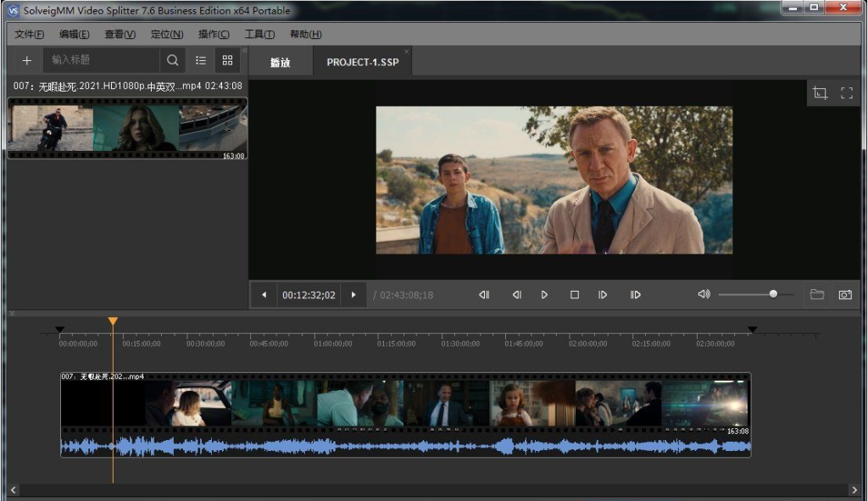Click the 01:30:00;00 mark on timeline ruler
The width and height of the screenshot is (868, 501).
[460, 344]
